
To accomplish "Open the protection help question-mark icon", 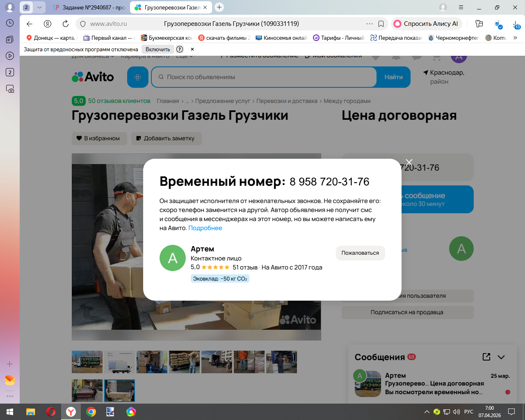I will pos(180,49).
